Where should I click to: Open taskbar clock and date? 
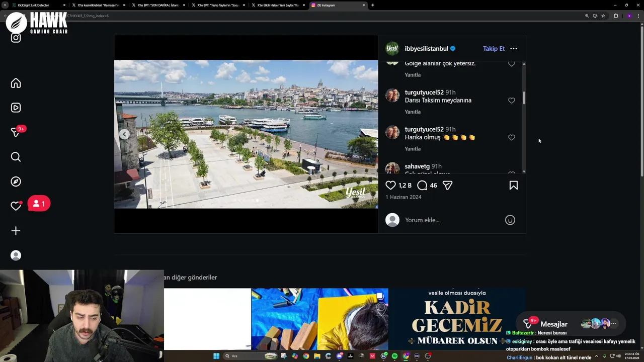632,356
